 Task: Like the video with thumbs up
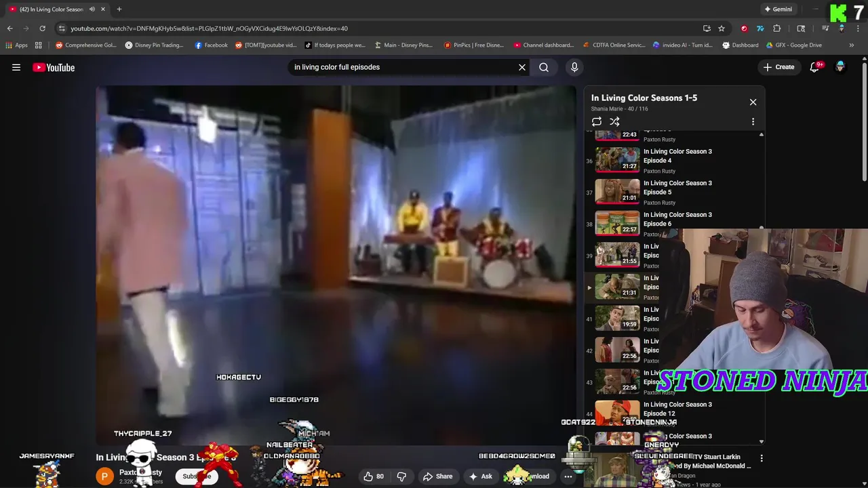pos(374,476)
